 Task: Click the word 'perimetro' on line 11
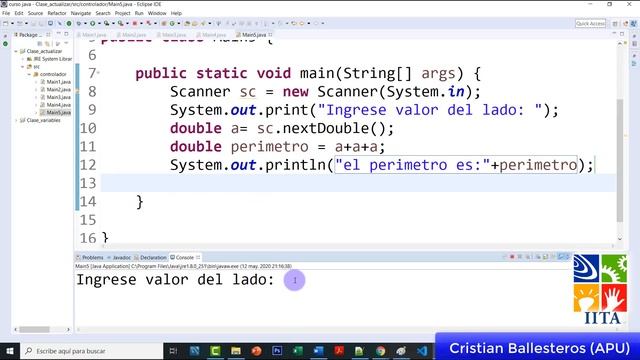click(269, 147)
